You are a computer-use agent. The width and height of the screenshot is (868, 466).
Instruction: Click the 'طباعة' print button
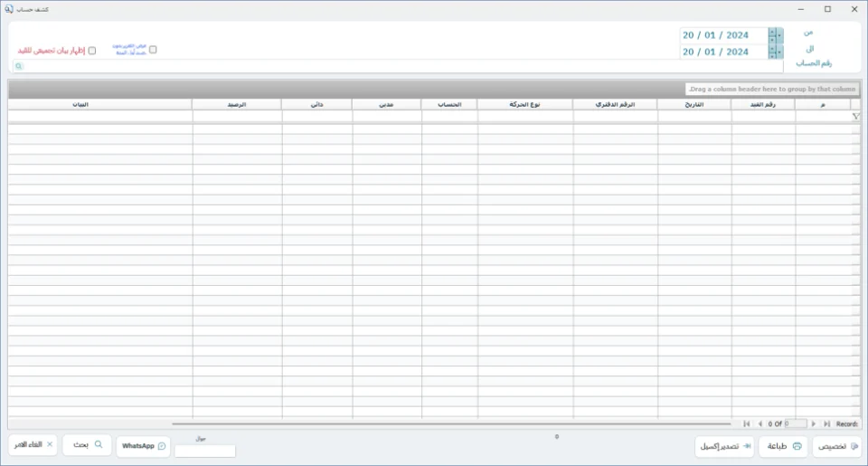click(x=783, y=446)
